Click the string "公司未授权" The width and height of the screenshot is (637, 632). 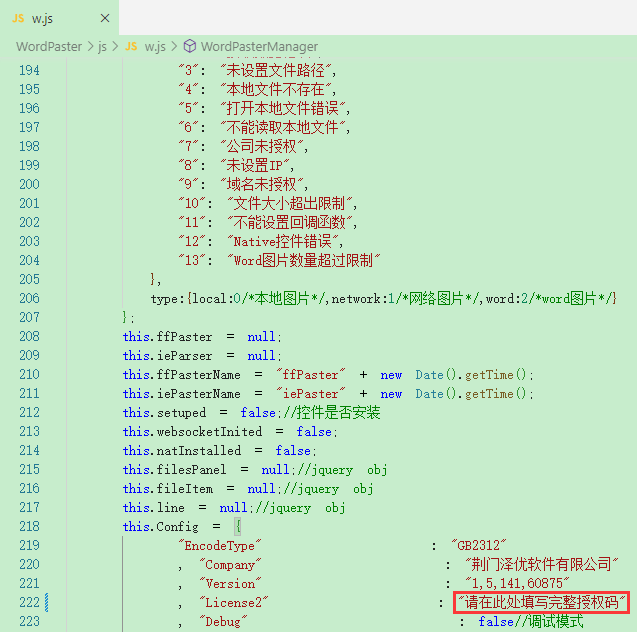pyautogui.click(x=262, y=147)
